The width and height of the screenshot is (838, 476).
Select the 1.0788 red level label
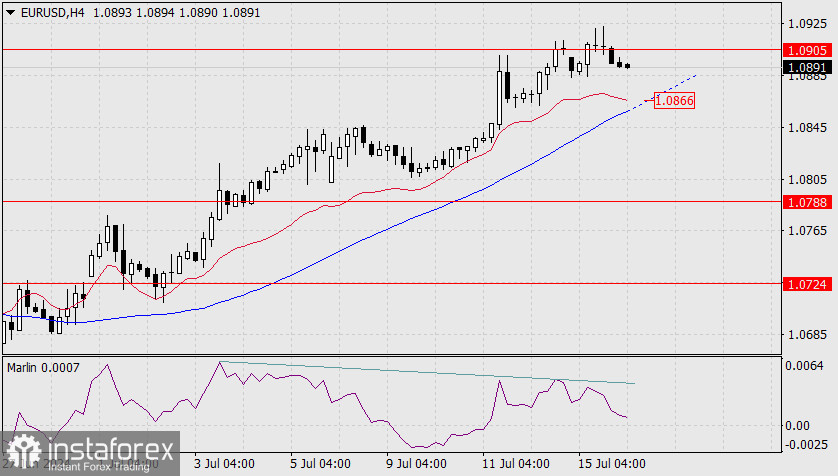pos(808,202)
